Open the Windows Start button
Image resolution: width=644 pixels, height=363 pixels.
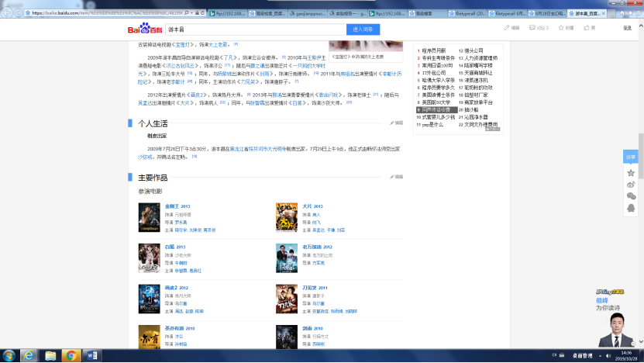(9, 355)
